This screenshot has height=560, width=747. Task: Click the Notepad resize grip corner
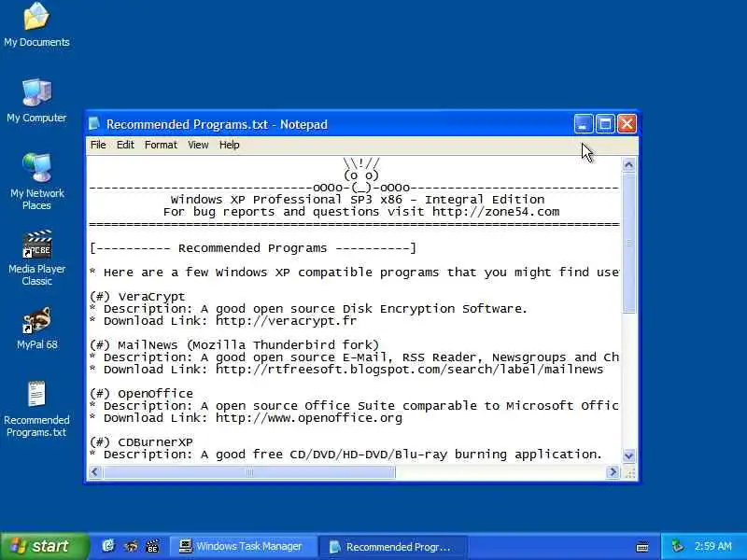coord(629,472)
